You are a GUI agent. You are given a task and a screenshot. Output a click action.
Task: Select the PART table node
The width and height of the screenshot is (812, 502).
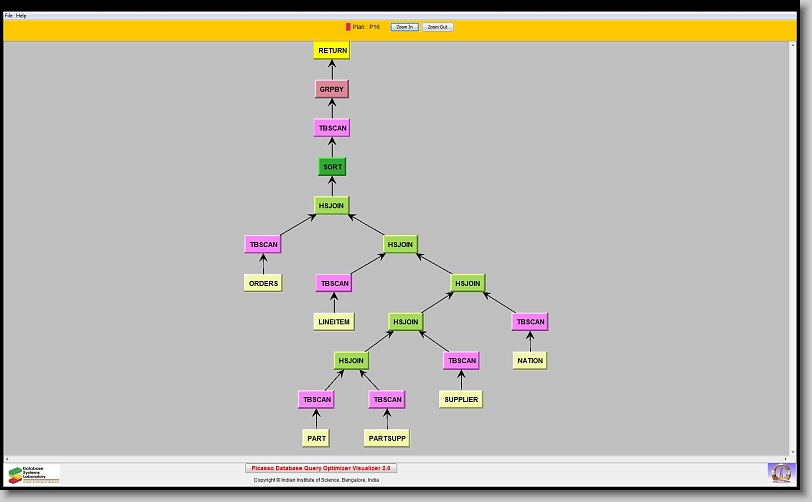(316, 438)
